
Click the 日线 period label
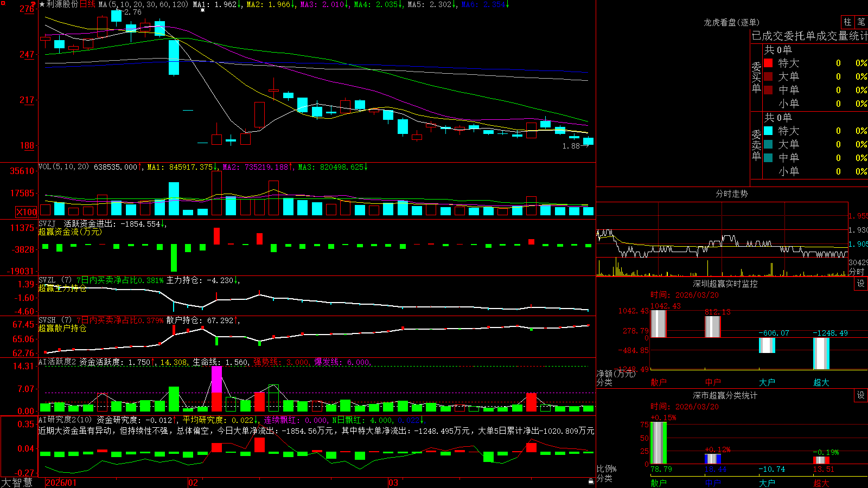point(87,4)
